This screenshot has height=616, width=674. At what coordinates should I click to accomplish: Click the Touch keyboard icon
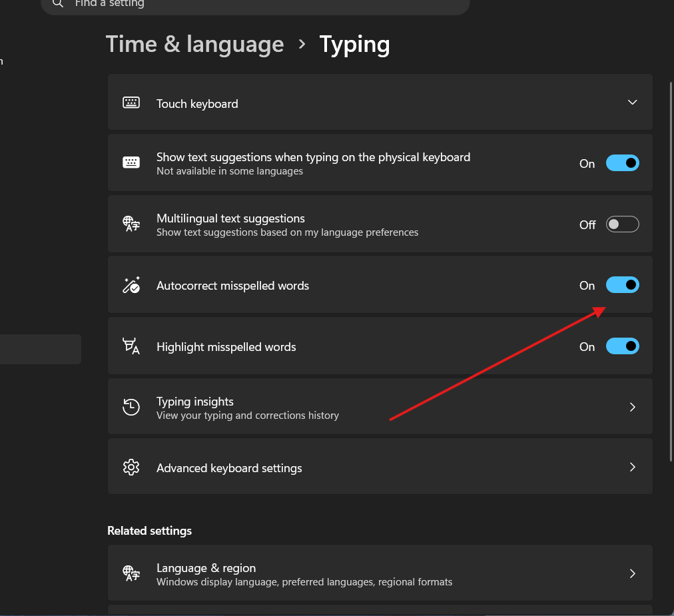click(x=131, y=103)
